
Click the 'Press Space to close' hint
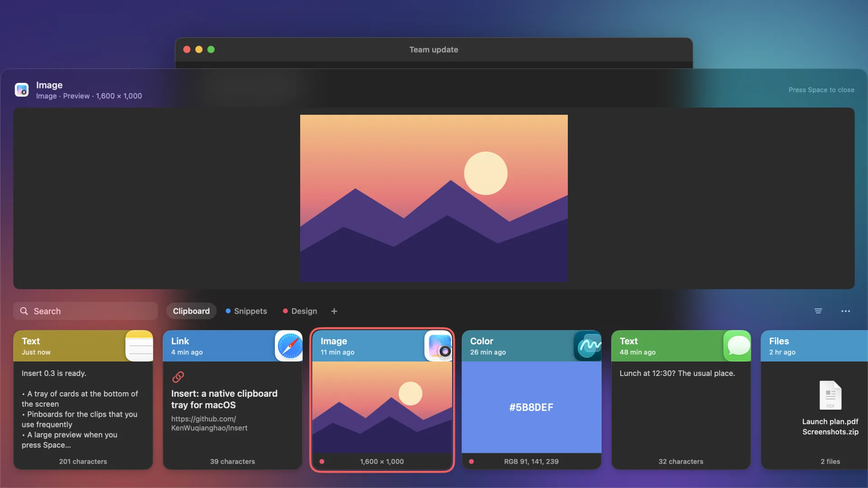pyautogui.click(x=821, y=90)
